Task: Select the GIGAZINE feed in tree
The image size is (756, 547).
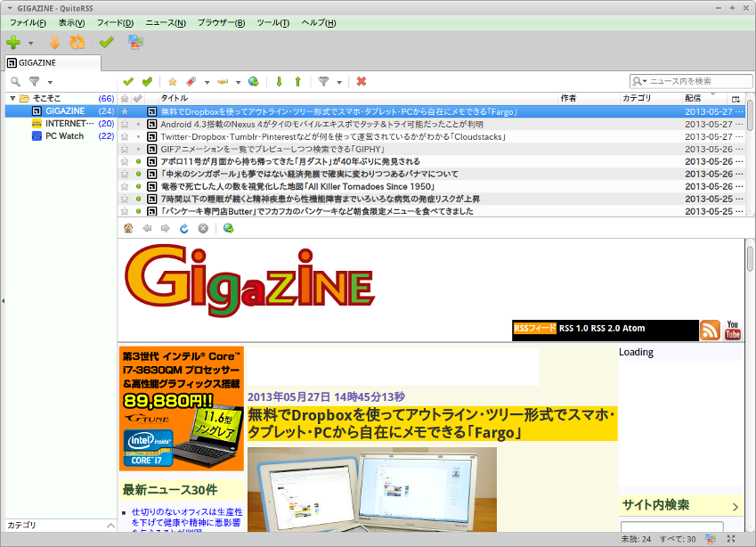Action: point(61,111)
